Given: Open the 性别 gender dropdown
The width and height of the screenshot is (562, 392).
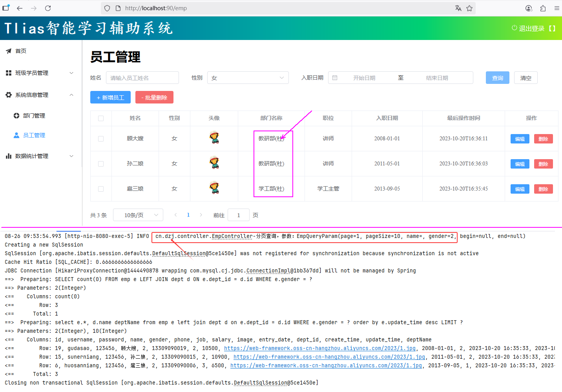Looking at the screenshot, I should coord(248,78).
